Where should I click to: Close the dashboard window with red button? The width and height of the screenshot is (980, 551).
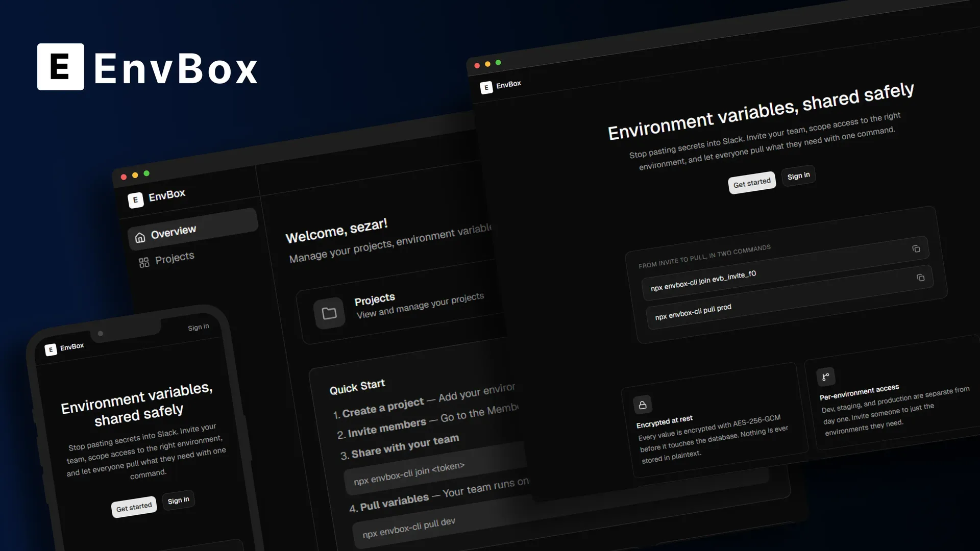pyautogui.click(x=124, y=177)
